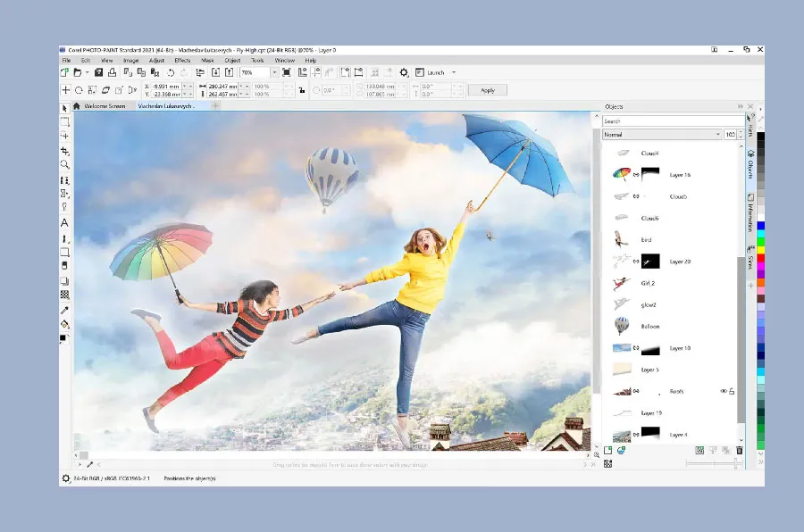Open the zoom level dropdown showing 70%

(x=274, y=73)
